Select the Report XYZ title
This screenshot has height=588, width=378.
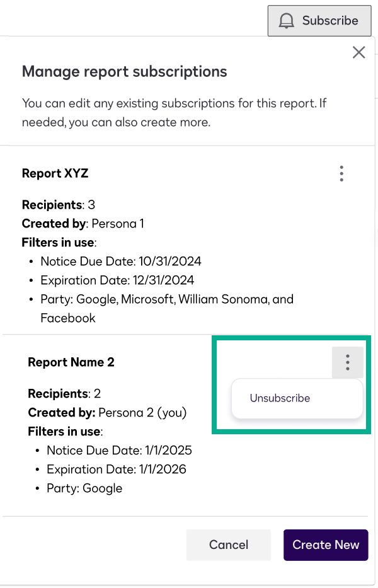click(55, 173)
